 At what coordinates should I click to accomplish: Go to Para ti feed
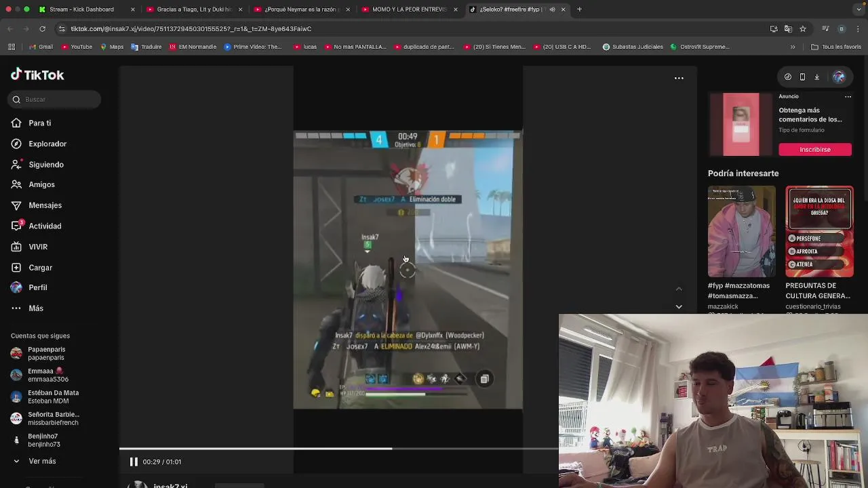tap(39, 123)
